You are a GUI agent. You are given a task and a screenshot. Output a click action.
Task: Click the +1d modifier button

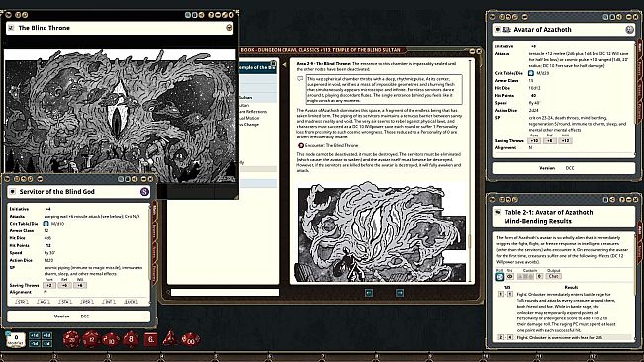pyautogui.click(x=35, y=335)
